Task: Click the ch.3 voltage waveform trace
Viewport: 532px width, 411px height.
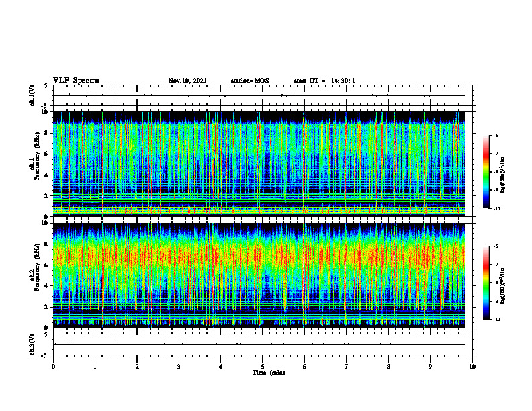Action: 259,345
